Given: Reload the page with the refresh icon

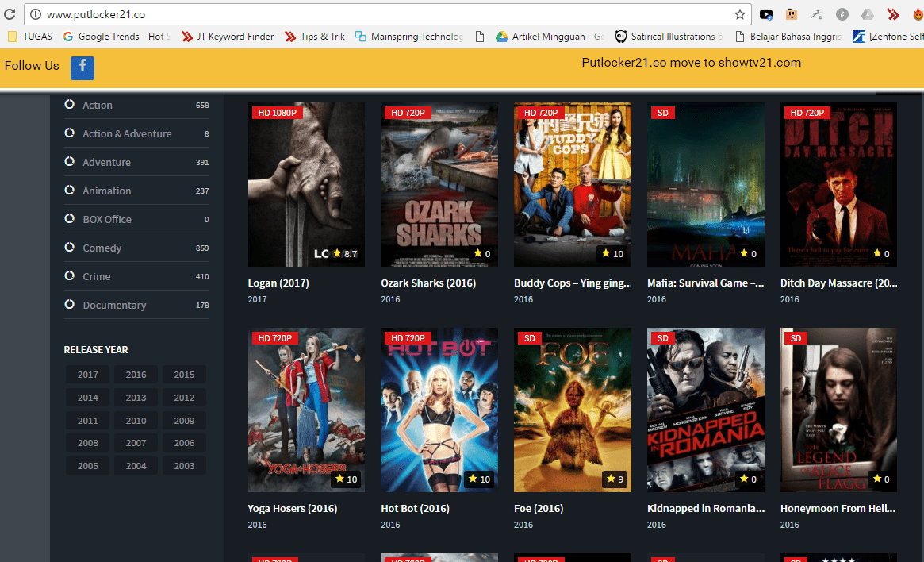Looking at the screenshot, I should (10, 14).
